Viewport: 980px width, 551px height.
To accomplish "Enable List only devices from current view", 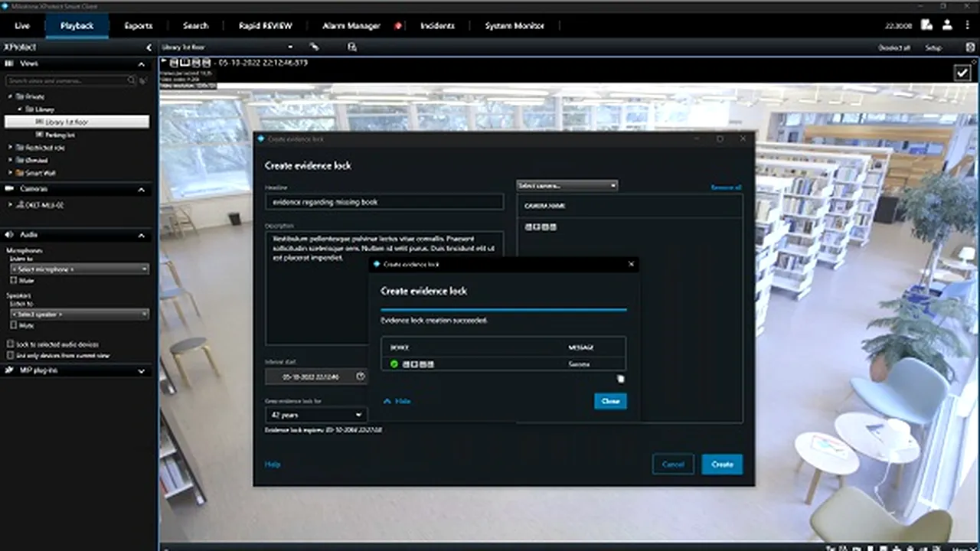I will 10,356.
